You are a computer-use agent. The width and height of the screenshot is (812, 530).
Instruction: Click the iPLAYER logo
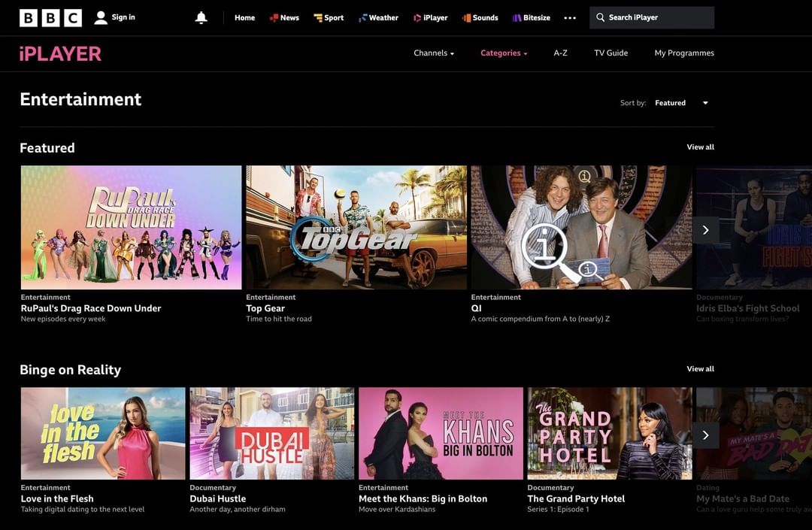[60, 53]
